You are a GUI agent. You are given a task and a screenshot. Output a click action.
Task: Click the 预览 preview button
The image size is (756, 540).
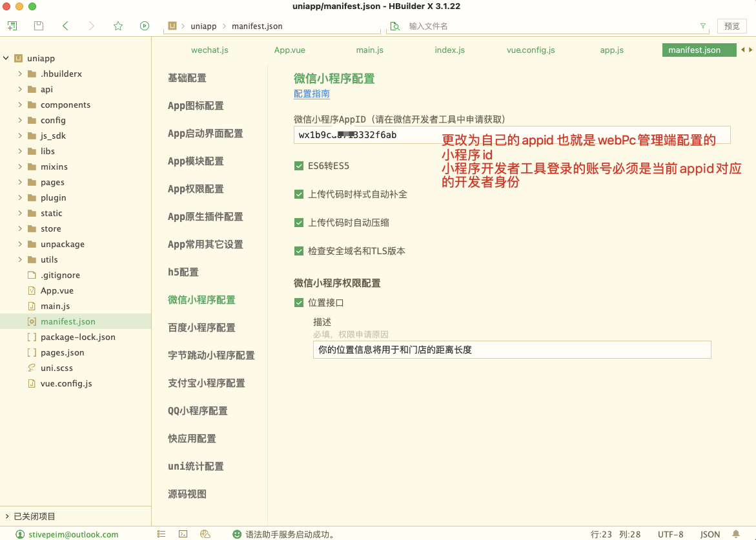pyautogui.click(x=732, y=26)
